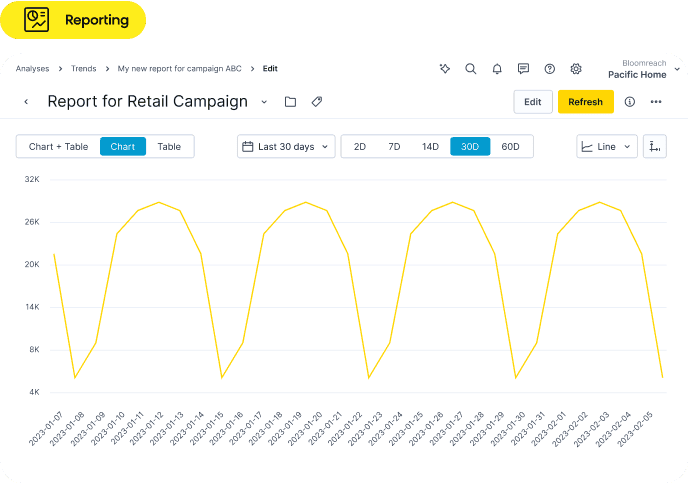
Task: Click the Edit button
Action: tap(532, 102)
